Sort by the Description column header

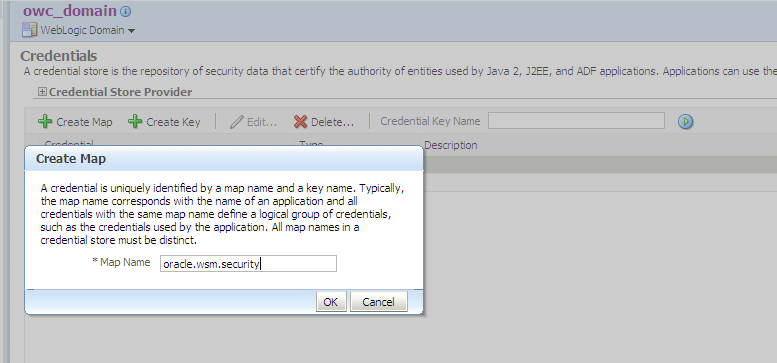point(450,145)
